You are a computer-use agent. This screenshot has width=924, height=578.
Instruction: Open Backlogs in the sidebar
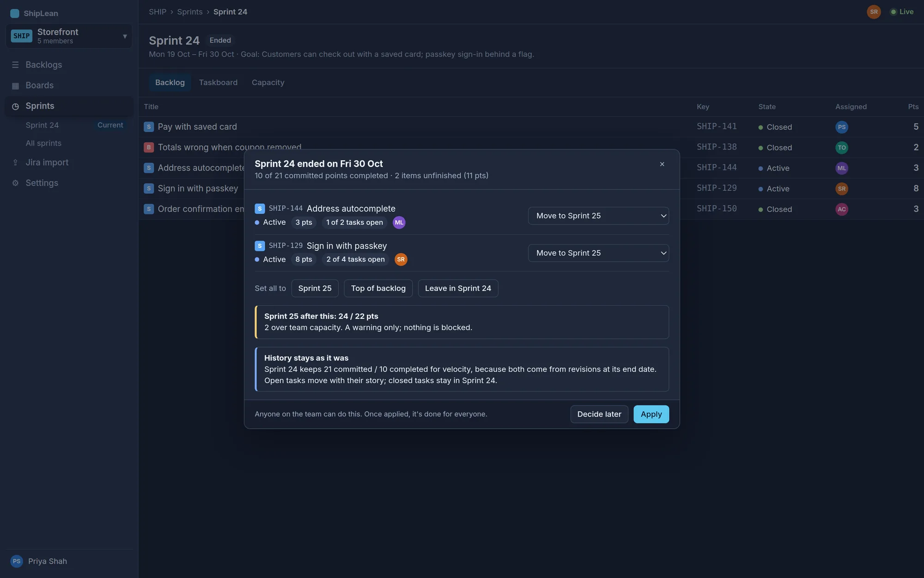pos(69,65)
